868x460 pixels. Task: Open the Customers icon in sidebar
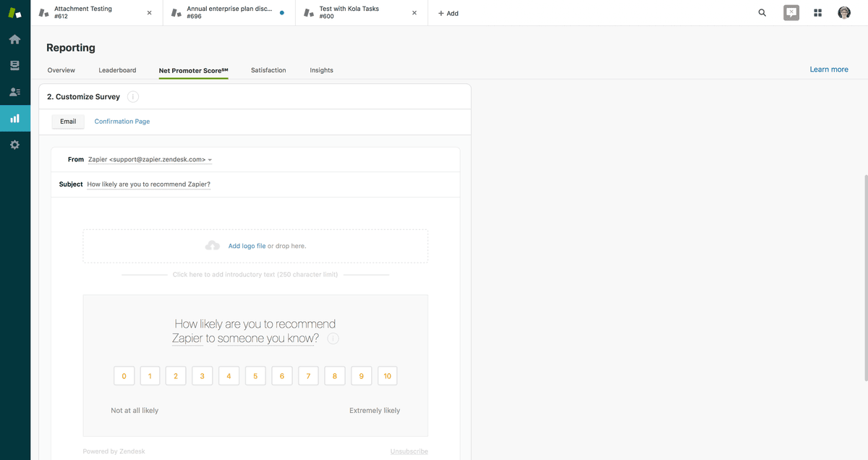pos(14,92)
